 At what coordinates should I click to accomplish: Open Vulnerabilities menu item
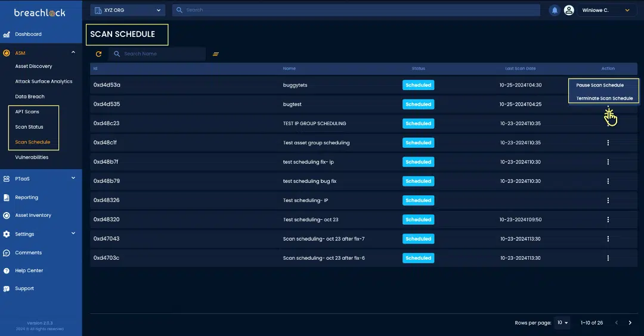click(32, 157)
